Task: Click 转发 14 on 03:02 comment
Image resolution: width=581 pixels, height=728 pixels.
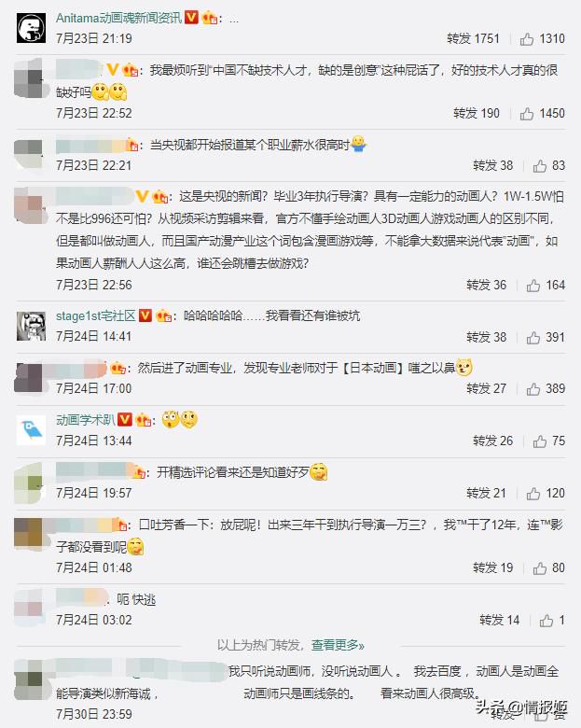Action: pyautogui.click(x=499, y=620)
